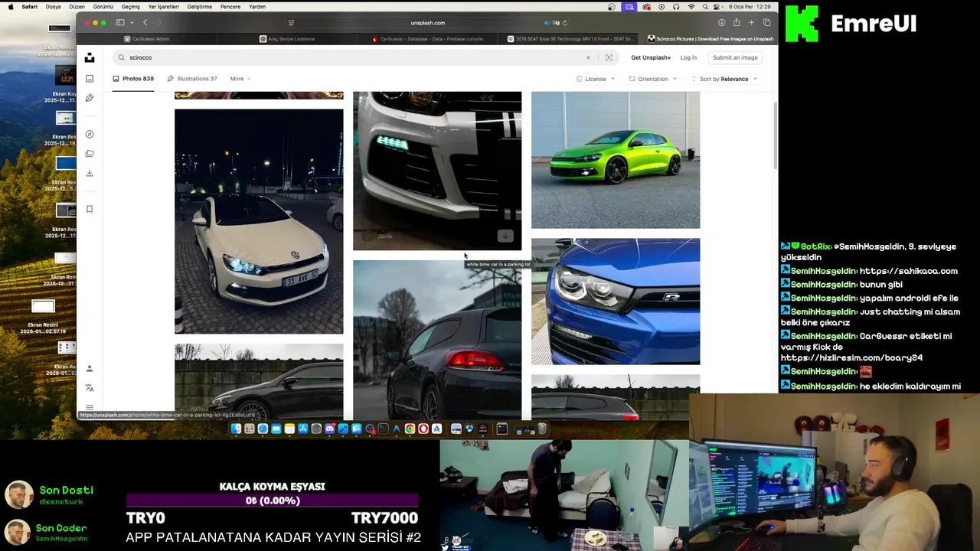This screenshot has height=551, width=980.
Task: Click the bookmark icon in Unsplash sidebar
Action: tap(90, 209)
